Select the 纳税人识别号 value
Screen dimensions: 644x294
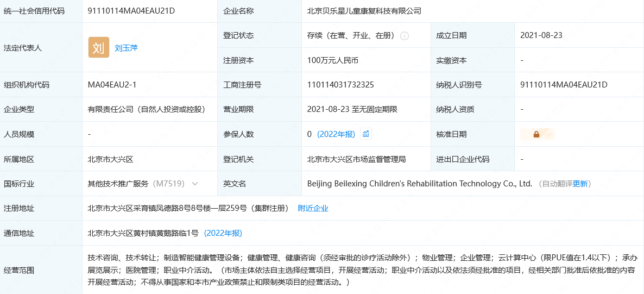pos(564,85)
